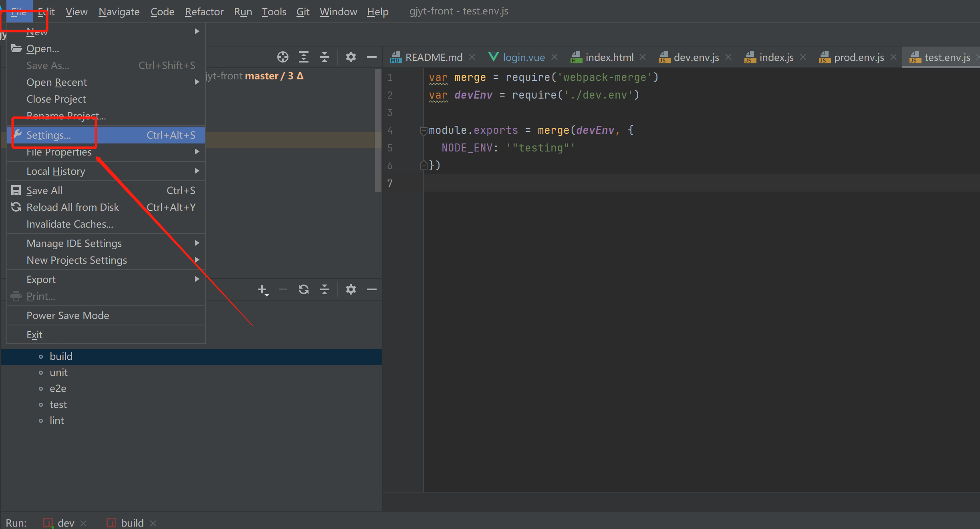Add a new item with the plus icon
The image size is (980, 529).
[x=262, y=289]
